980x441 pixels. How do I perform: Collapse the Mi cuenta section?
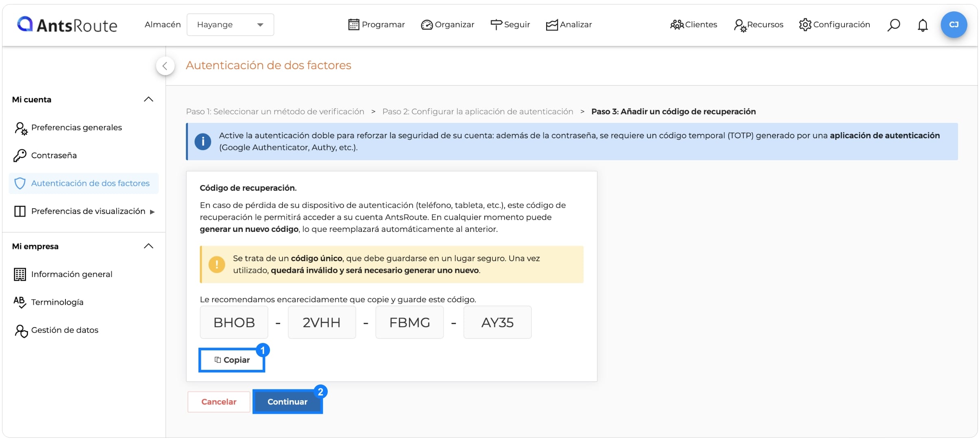pyautogui.click(x=148, y=99)
